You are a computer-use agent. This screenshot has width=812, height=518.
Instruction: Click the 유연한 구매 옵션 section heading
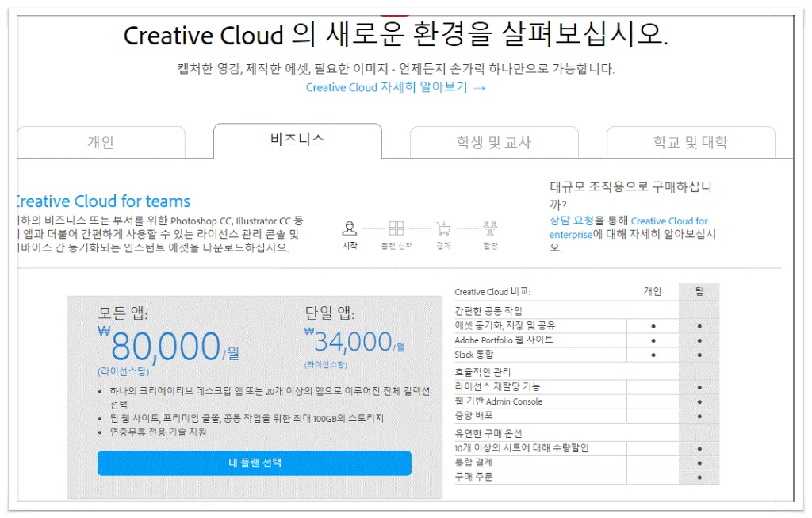488,433
